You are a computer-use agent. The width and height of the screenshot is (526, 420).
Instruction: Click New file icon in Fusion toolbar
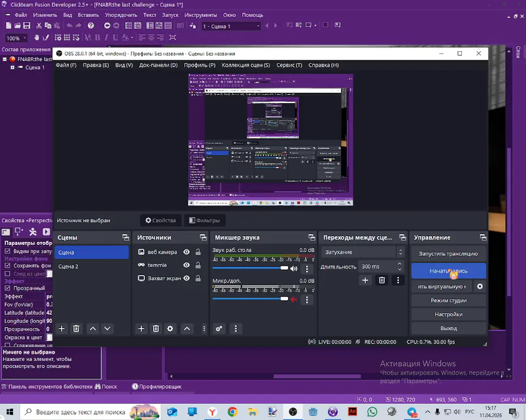click(8, 26)
